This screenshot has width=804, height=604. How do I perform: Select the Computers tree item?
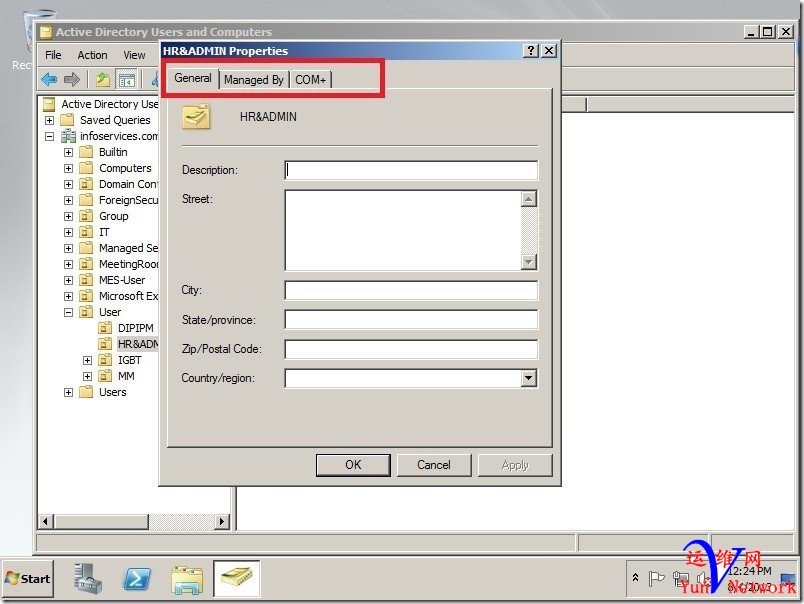[x=125, y=168]
